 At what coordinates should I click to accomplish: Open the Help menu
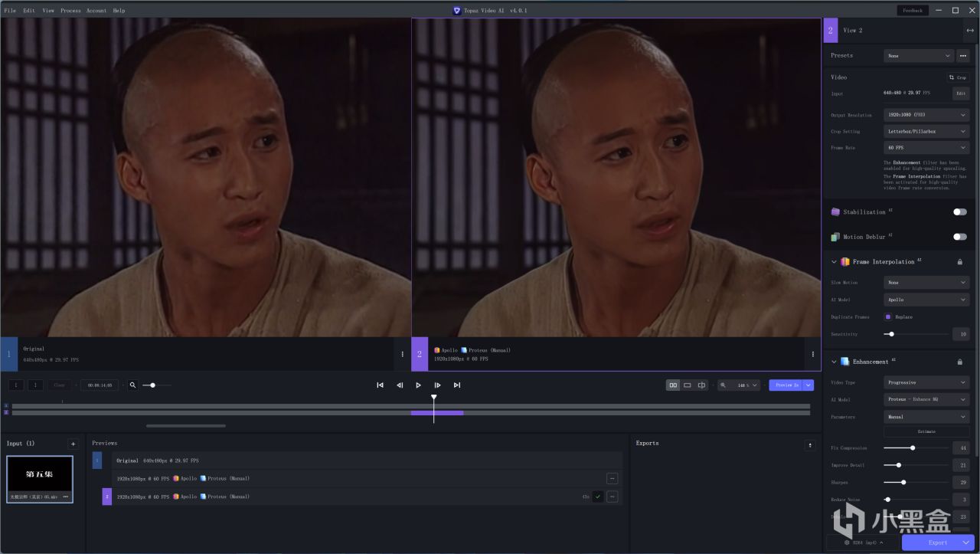coord(119,11)
